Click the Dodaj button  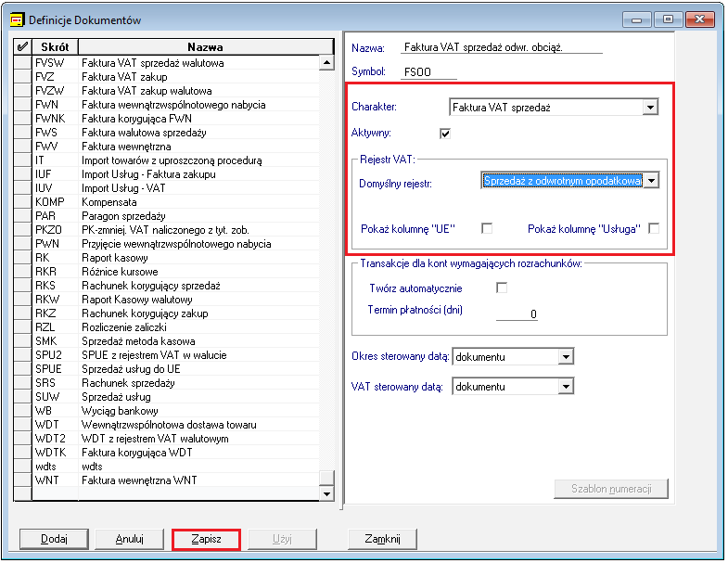coord(54,539)
